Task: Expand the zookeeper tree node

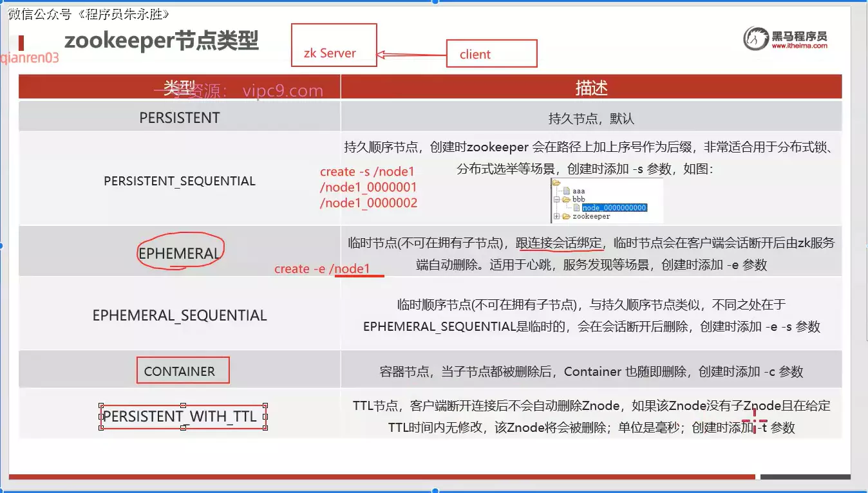Action: (x=556, y=216)
